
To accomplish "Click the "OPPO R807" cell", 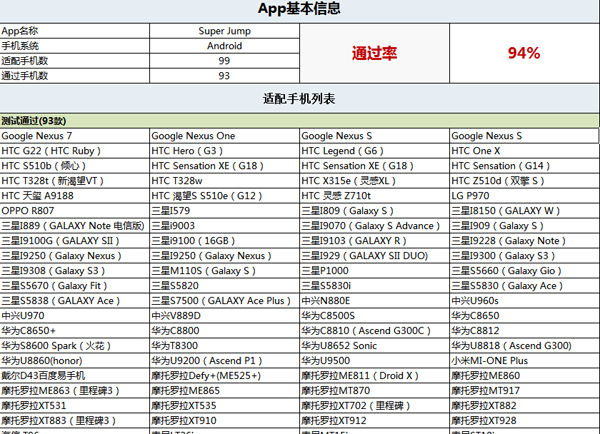I will tap(75, 210).
